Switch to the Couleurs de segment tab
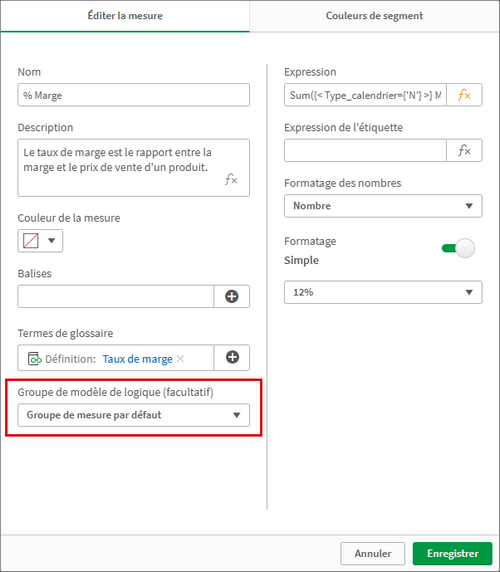 pyautogui.click(x=374, y=16)
